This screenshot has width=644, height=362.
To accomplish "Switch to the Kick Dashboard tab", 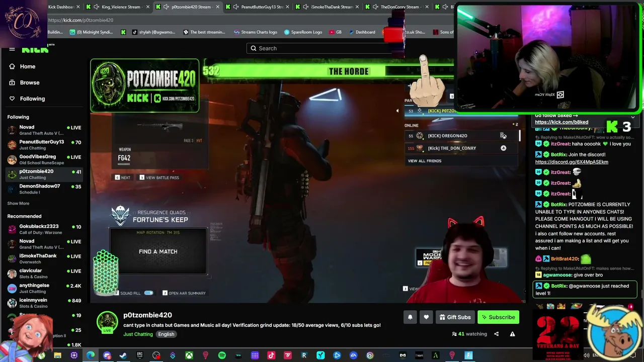I will coord(64,7).
